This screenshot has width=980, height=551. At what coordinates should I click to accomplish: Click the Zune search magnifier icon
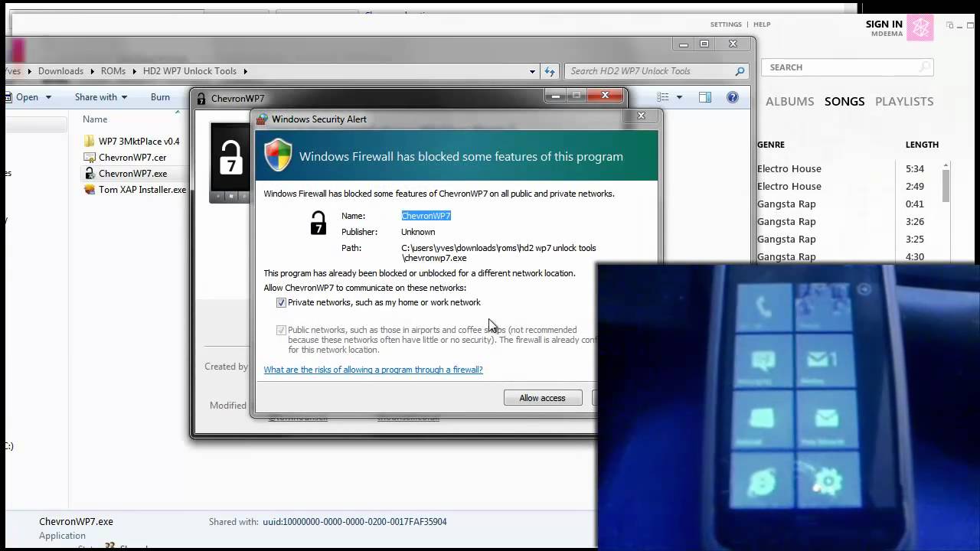(x=925, y=67)
